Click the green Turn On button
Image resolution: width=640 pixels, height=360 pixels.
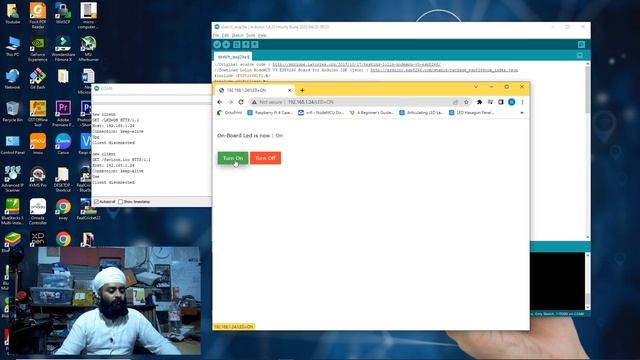233,158
